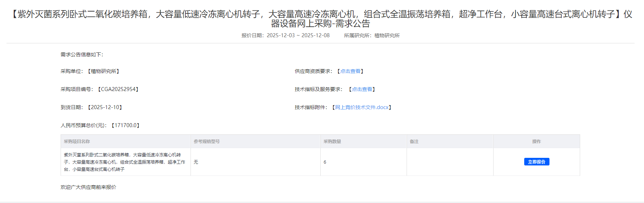Click the quantity cell showing 6
The width and height of the screenshot is (644, 203).
point(325,162)
